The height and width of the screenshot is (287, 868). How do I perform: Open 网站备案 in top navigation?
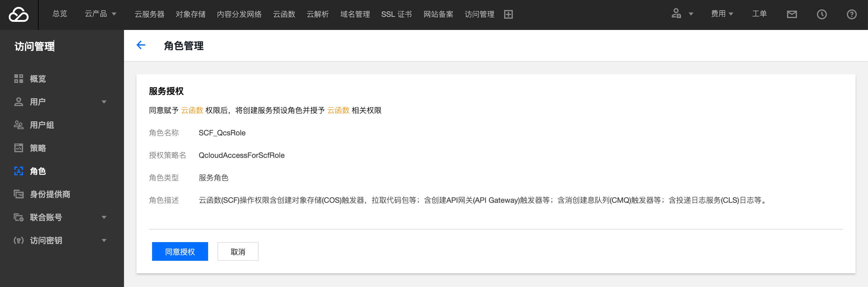[438, 14]
